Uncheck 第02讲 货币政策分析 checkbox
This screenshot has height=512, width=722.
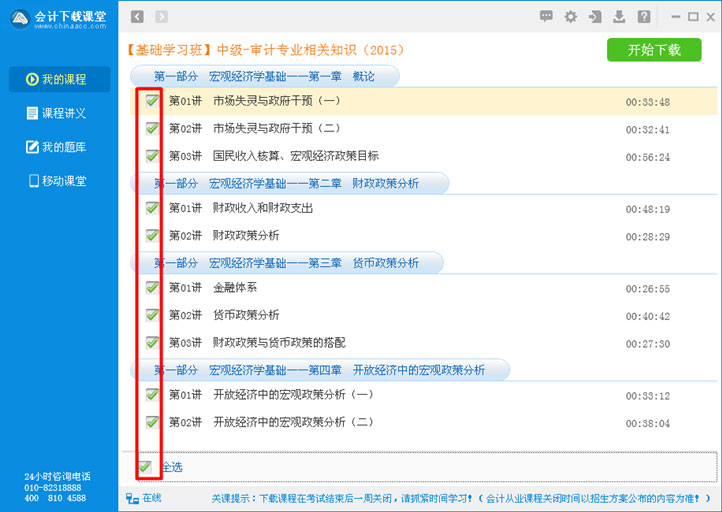[152, 315]
